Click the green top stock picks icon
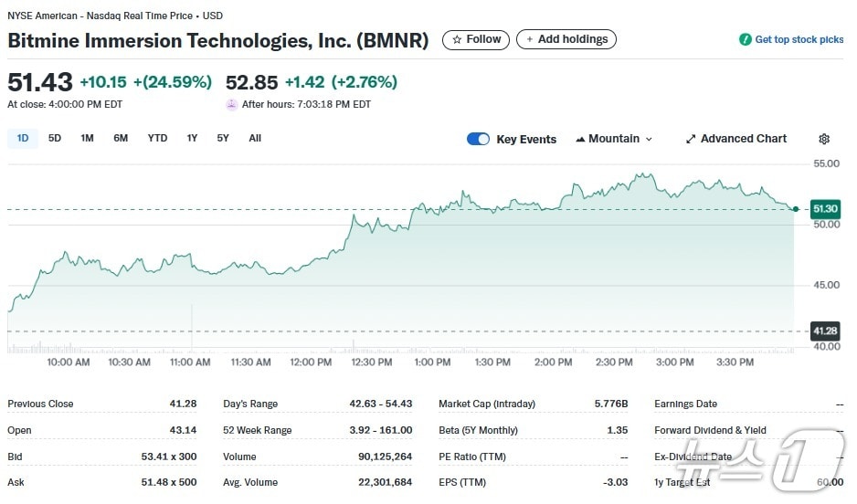The image size is (857, 504). [x=746, y=40]
